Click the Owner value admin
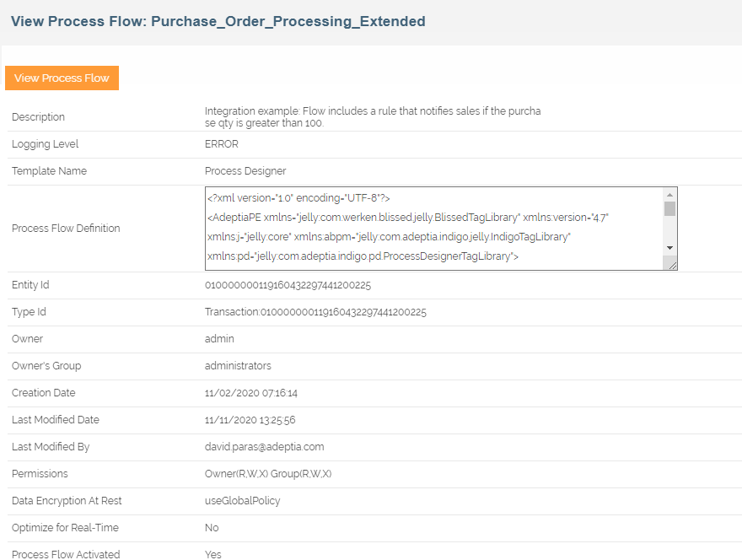Screen dimensions: 742x560 pyautogui.click(x=219, y=339)
